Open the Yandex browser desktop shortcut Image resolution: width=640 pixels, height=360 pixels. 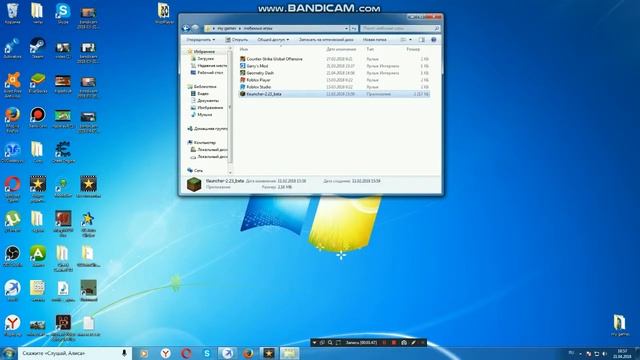click(x=12, y=326)
